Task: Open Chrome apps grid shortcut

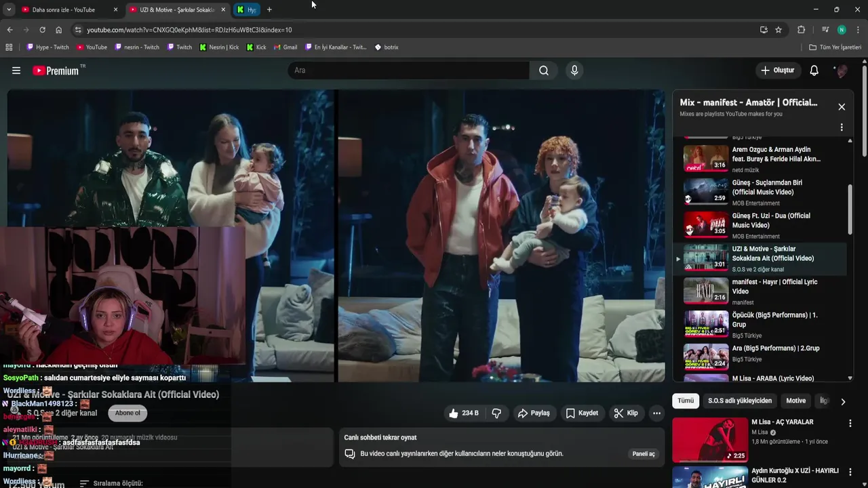Action: point(9,47)
